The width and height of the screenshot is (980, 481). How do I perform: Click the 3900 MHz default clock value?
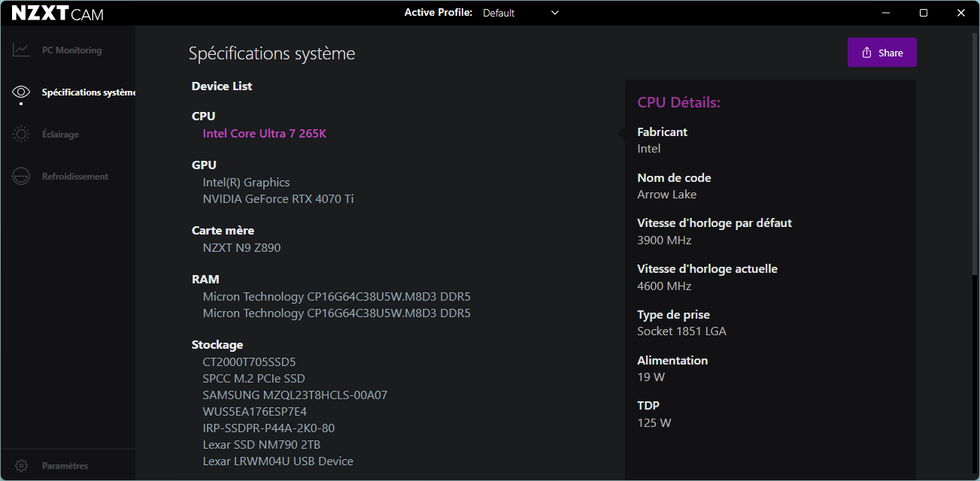pos(663,240)
